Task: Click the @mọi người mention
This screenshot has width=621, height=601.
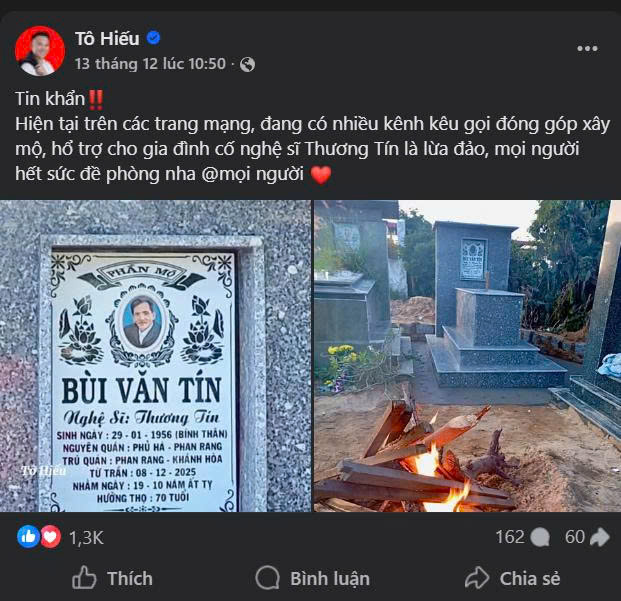Action: click(x=253, y=174)
